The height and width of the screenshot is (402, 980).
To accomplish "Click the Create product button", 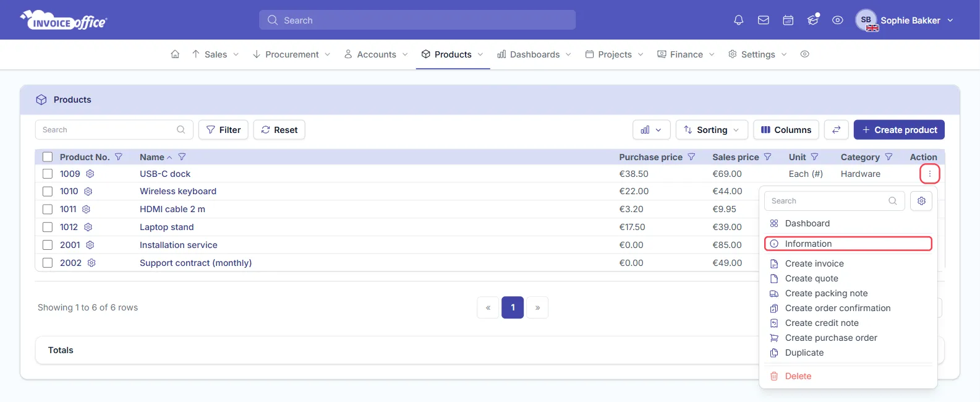I will pyautogui.click(x=899, y=130).
